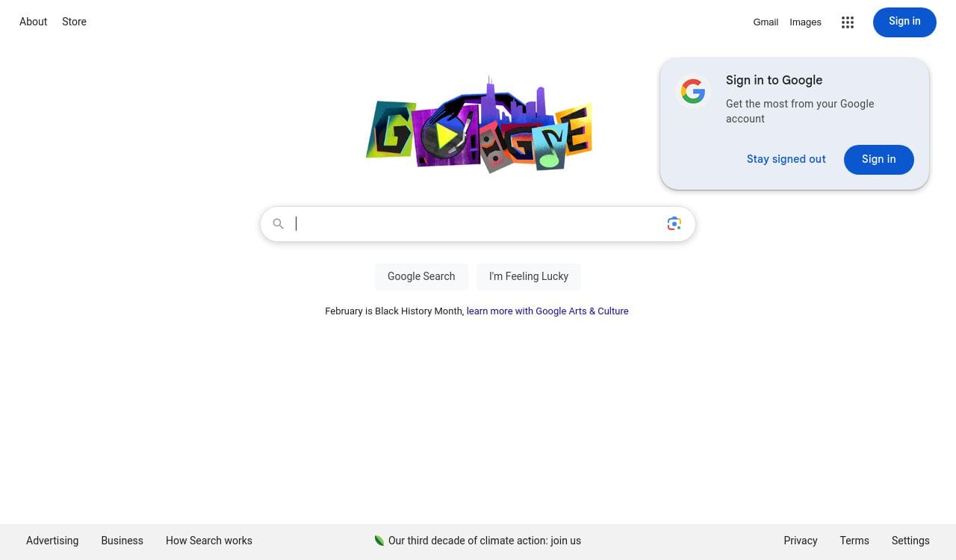This screenshot has height=560, width=956.
Task: Click the Search by image camera icon
Action: tap(674, 224)
